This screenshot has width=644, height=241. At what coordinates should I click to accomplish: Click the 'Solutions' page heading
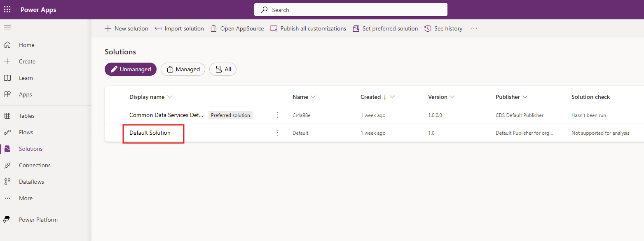pos(120,52)
